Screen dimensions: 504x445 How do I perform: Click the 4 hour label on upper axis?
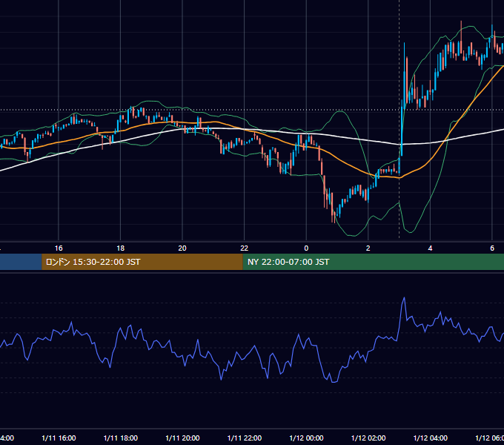(430, 248)
